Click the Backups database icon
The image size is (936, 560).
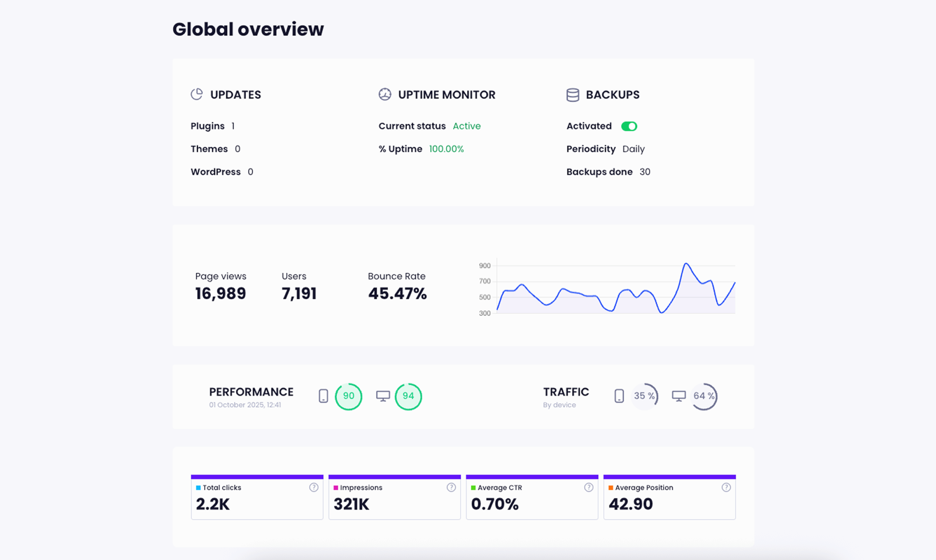(573, 95)
